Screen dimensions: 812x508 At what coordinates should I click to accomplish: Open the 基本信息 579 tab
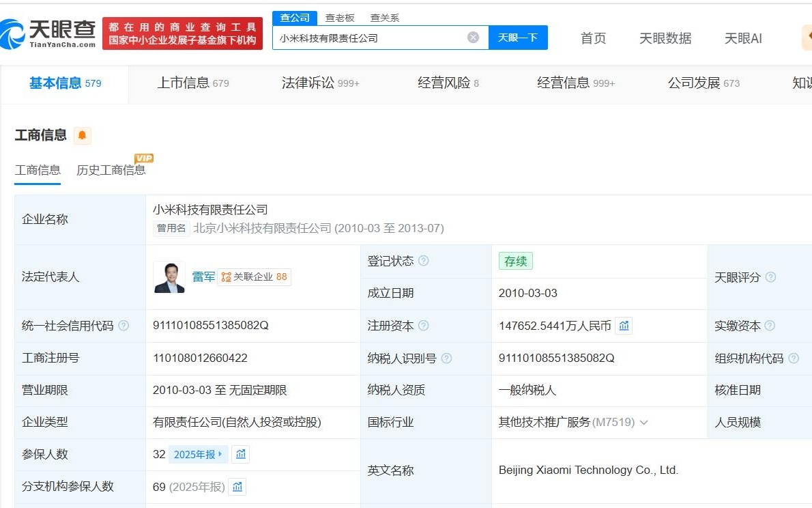(66, 83)
